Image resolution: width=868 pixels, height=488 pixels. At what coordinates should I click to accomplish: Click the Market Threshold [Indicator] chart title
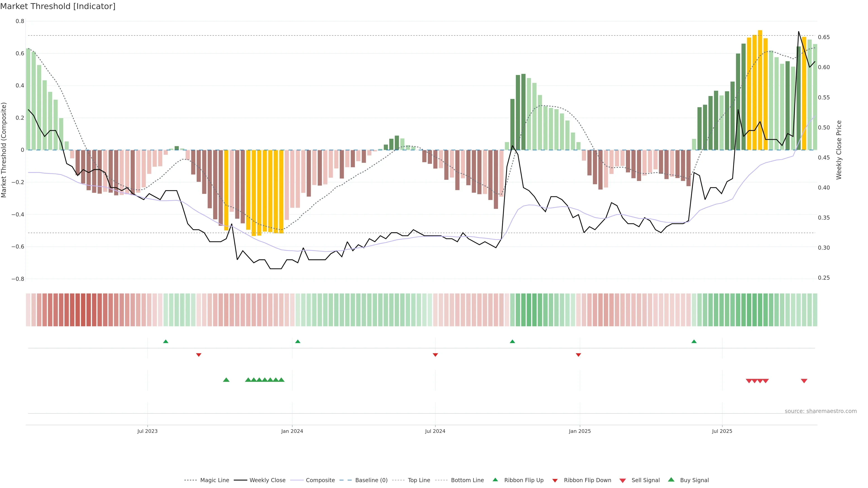pos(58,6)
